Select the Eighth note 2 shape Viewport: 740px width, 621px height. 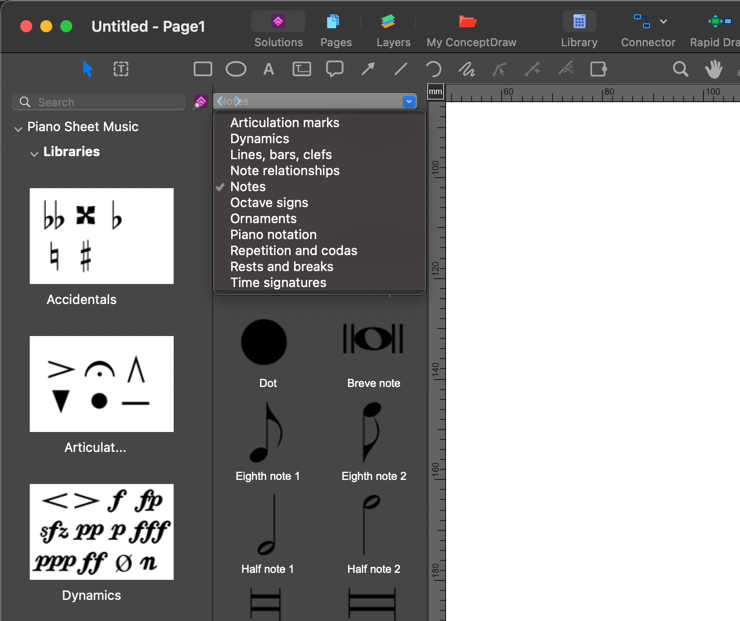coord(372,432)
